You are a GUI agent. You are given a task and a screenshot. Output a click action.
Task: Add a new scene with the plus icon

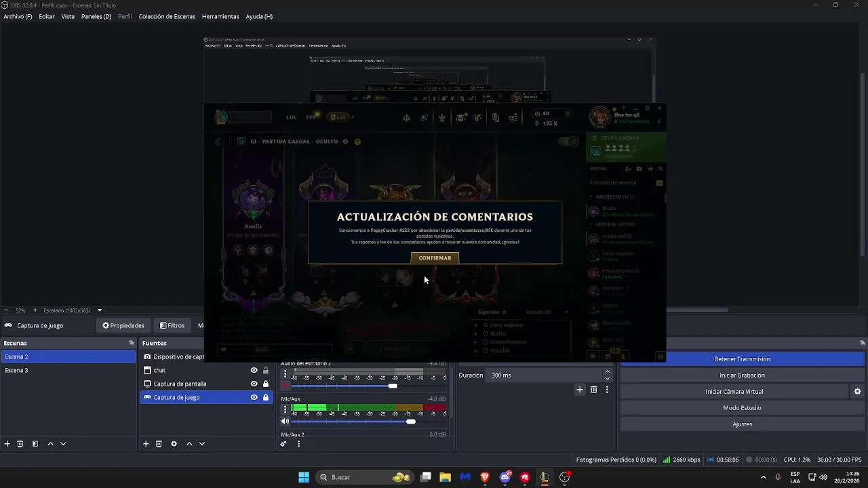click(x=7, y=444)
